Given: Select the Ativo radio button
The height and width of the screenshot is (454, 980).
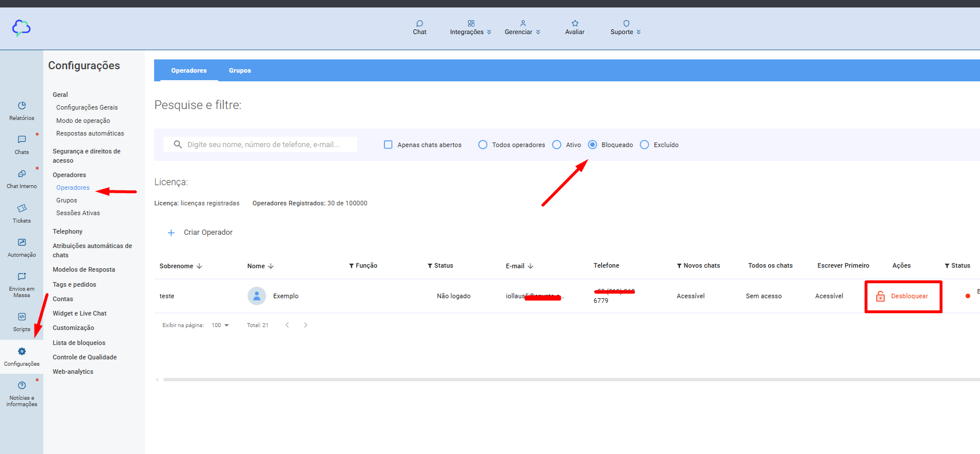Looking at the screenshot, I should click(x=556, y=145).
